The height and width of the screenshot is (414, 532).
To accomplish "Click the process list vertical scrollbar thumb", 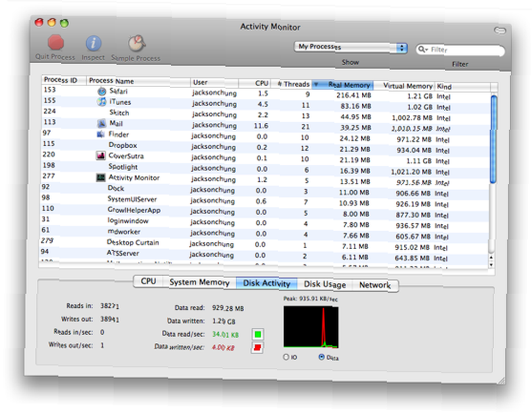I will (x=494, y=139).
